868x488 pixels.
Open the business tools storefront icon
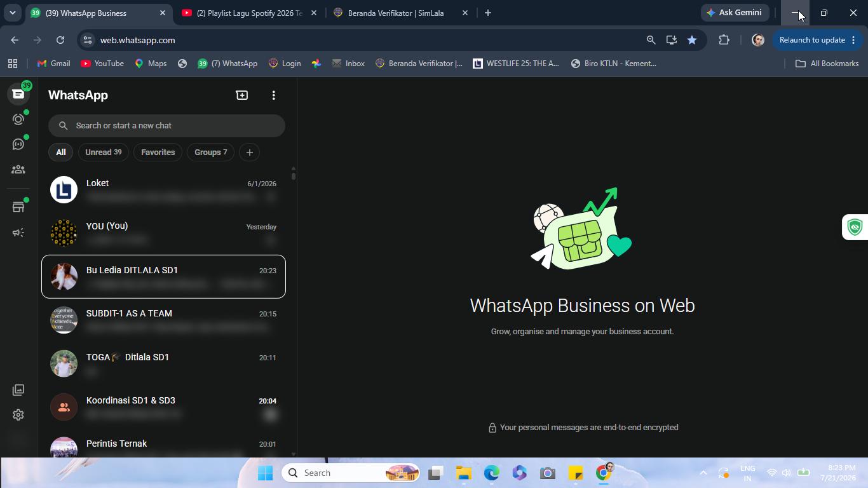[x=18, y=207]
